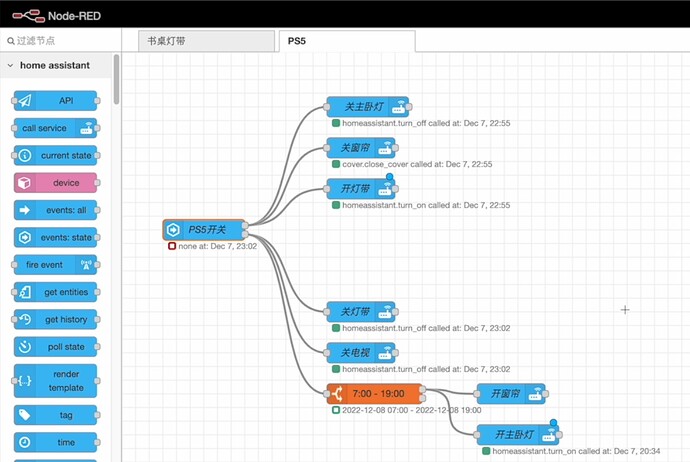Select the events: state palette node

click(x=55, y=238)
